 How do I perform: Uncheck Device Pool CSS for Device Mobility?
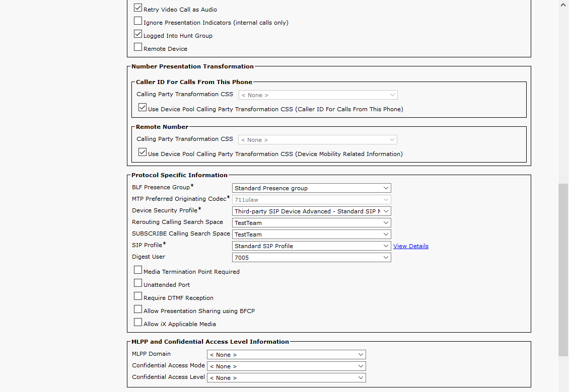coord(143,153)
